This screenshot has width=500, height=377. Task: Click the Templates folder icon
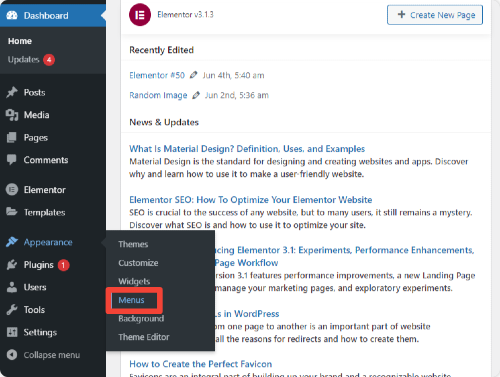click(x=12, y=212)
